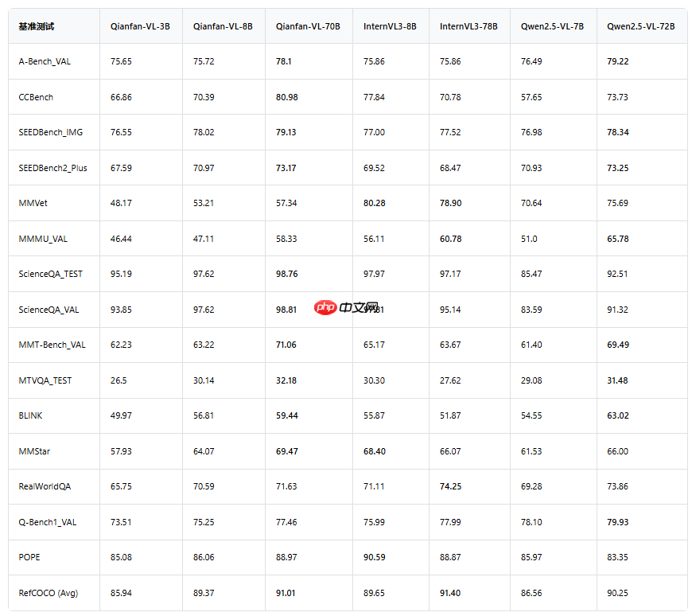This screenshot has width=692, height=616.
Task: Click the MTVQA_TEST row label
Action: pyautogui.click(x=45, y=380)
